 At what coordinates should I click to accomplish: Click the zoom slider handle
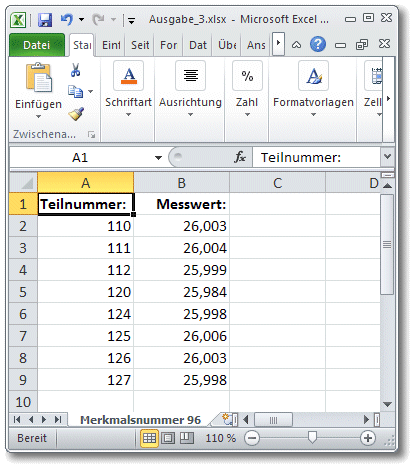tap(312, 437)
